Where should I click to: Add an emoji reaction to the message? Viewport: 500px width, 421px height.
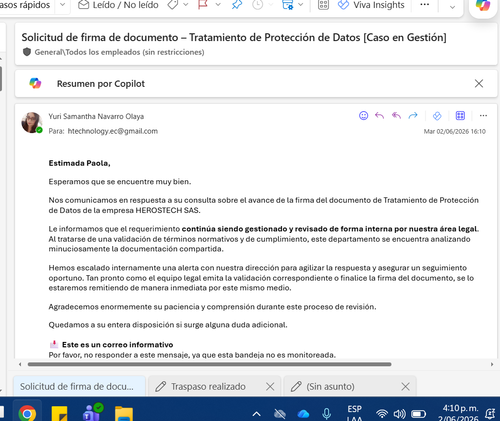363,116
